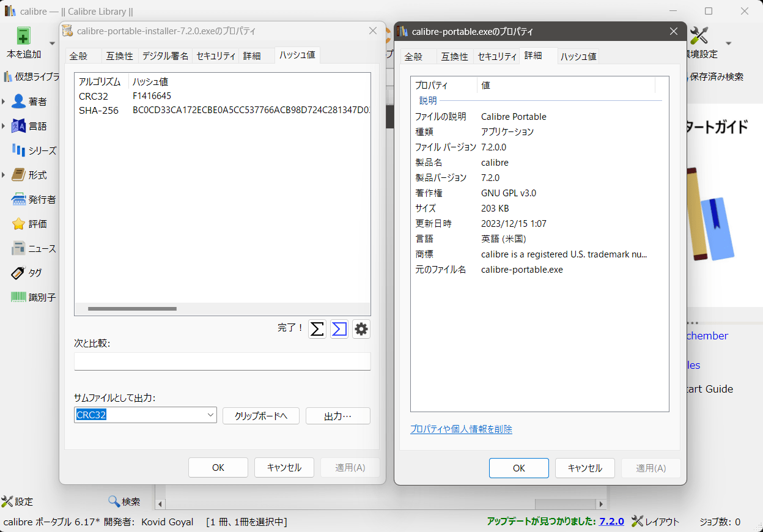Click キャンセル in calibre-portable.exe properties

point(585,468)
